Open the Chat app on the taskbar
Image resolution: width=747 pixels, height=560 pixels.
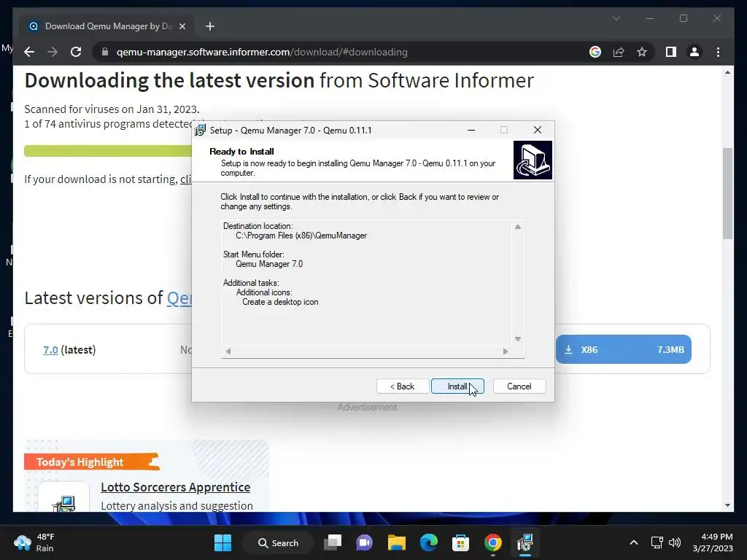365,542
